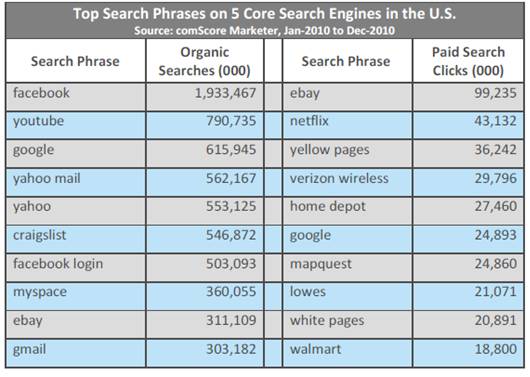Image resolution: width=530 pixels, height=377 pixels.
Task: Select the youtube search phrase cell
Action: pyautogui.click(x=76, y=125)
